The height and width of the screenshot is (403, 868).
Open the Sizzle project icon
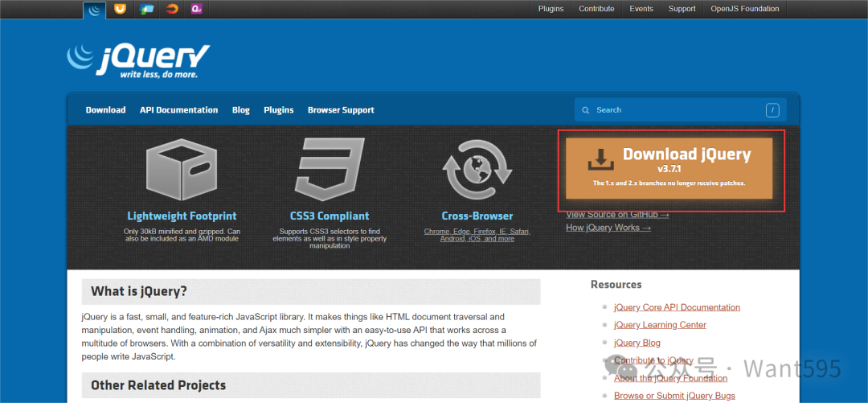(172, 9)
